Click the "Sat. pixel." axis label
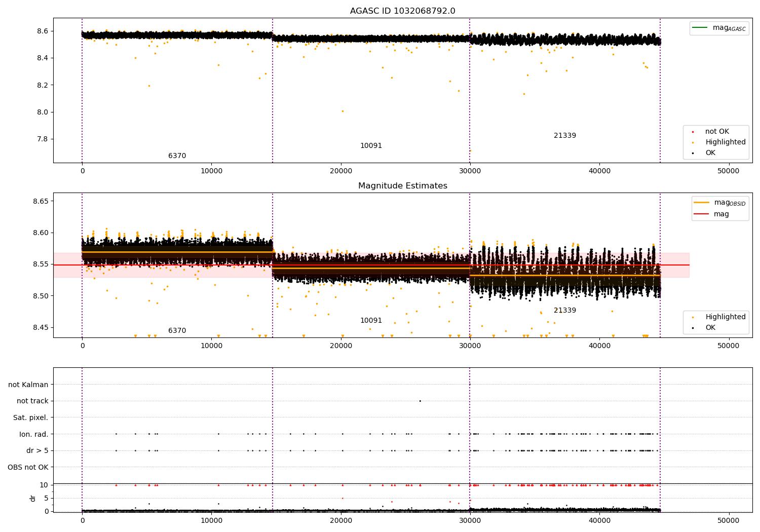Image resolution: width=760 pixels, height=532 pixels. tap(31, 418)
